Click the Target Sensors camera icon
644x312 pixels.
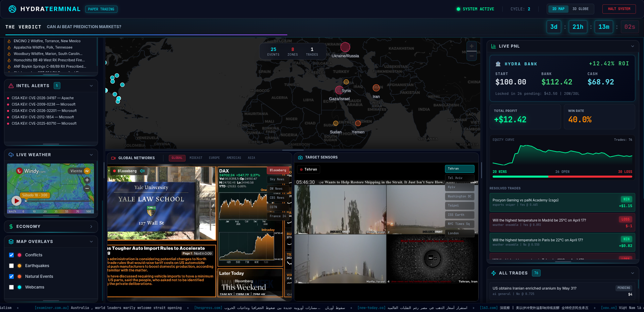(300, 157)
